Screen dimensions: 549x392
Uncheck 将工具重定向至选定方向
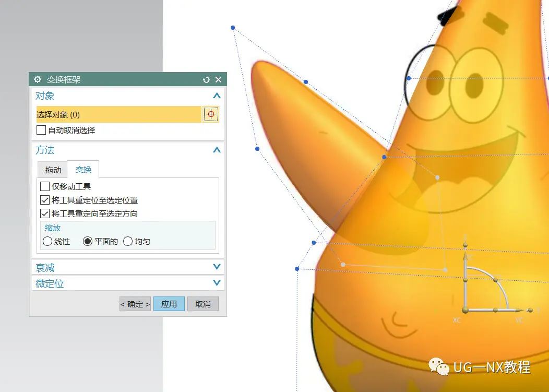45,213
